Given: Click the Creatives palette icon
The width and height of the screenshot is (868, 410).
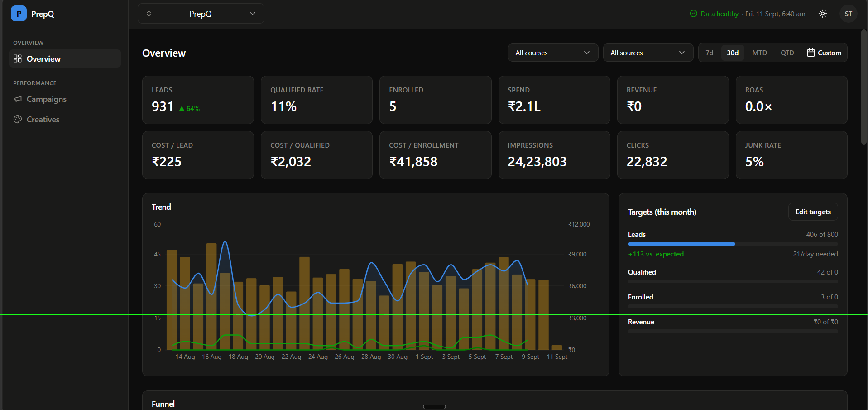Looking at the screenshot, I should click(18, 119).
